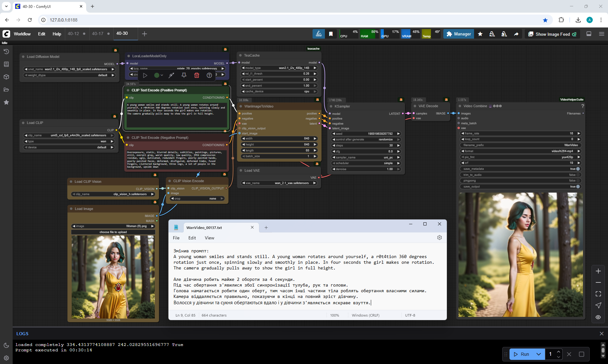
Task: Toggle dark theme moon icon
Action: [6, 345]
